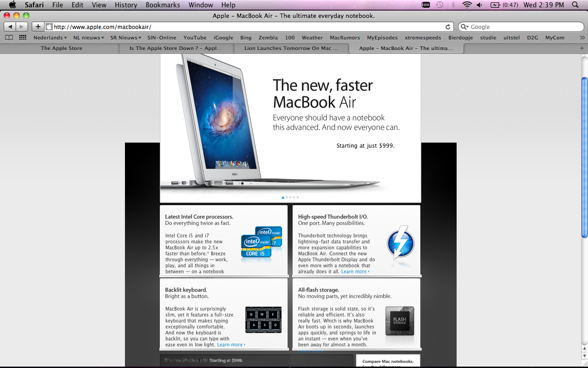This screenshot has height=368, width=588.
Task: Show all bookmarks via the book icon
Action: coord(9,38)
